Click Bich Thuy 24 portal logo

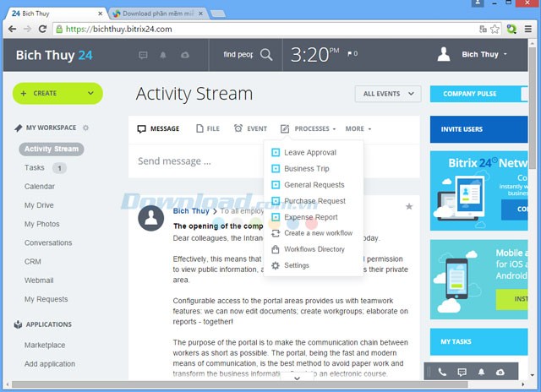(x=54, y=55)
